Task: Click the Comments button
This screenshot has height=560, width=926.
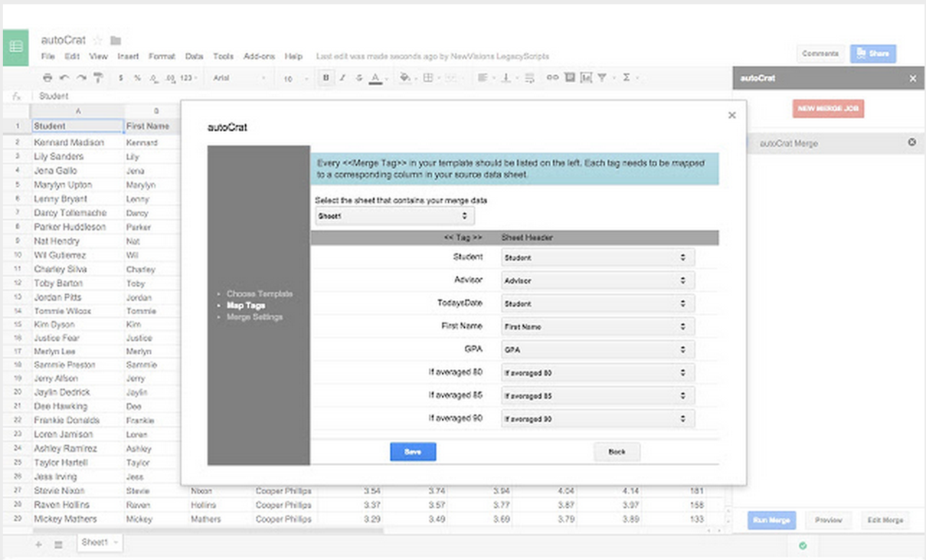Action: pos(820,53)
